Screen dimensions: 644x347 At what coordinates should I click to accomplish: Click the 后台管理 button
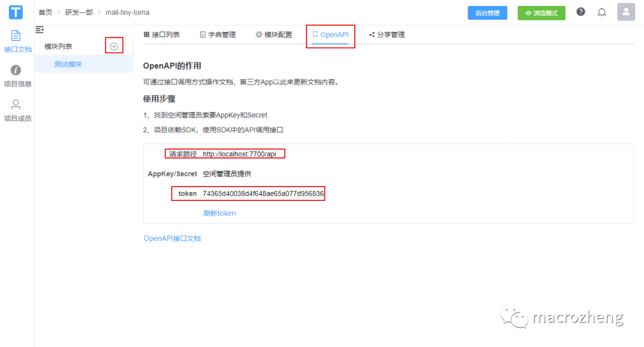(x=487, y=12)
